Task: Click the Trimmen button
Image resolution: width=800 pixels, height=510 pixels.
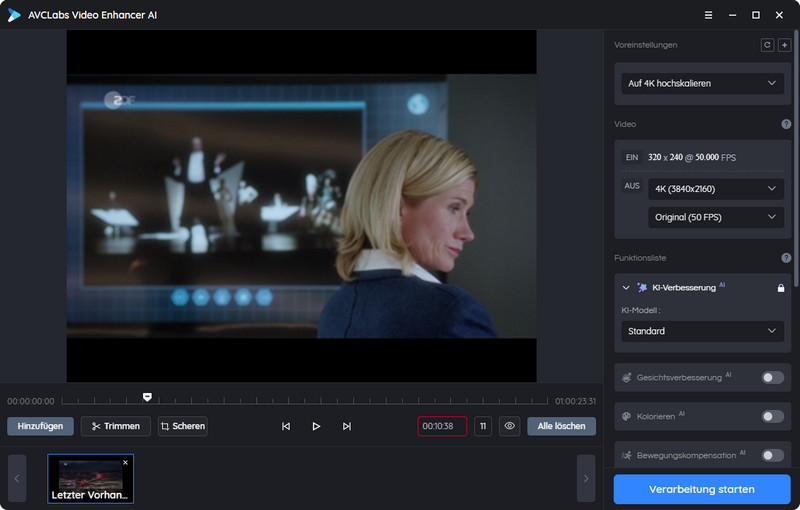Action: click(116, 426)
